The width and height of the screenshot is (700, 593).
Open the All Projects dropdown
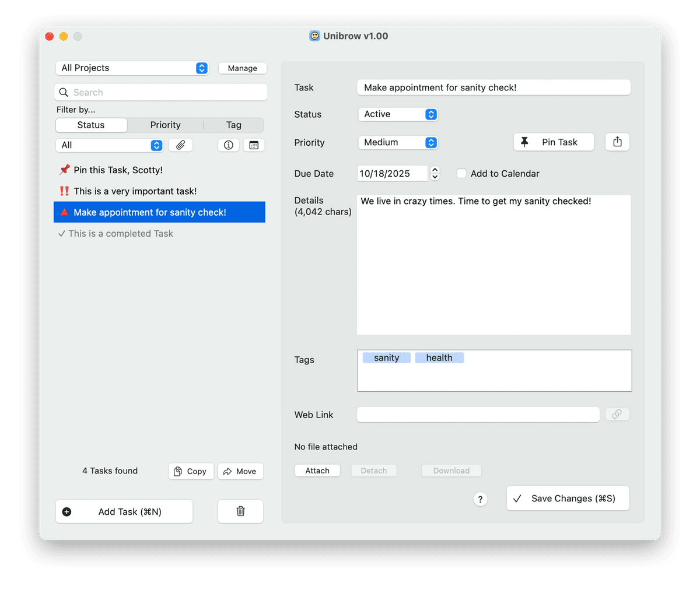(132, 68)
